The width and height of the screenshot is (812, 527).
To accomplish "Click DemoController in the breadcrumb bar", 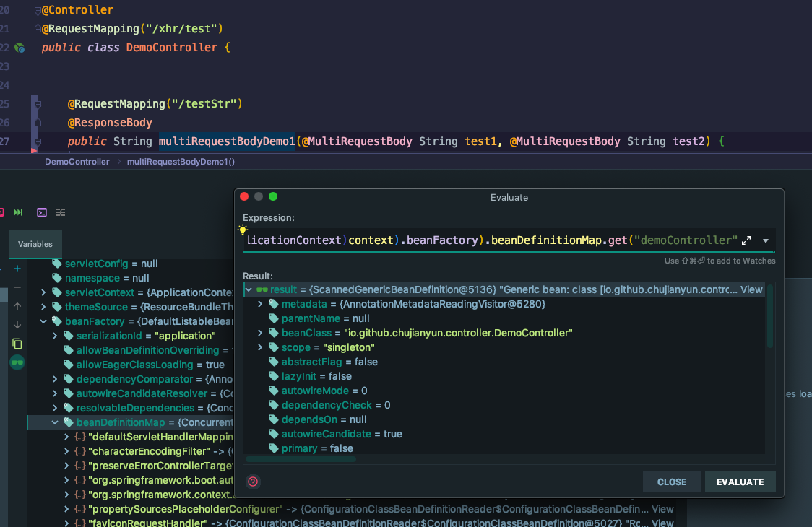I will point(77,162).
